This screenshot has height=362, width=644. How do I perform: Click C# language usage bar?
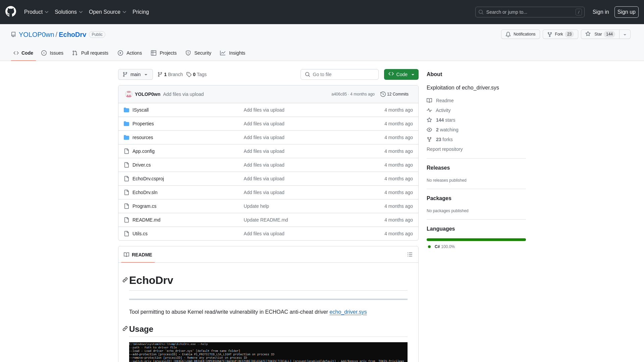tap(476, 239)
